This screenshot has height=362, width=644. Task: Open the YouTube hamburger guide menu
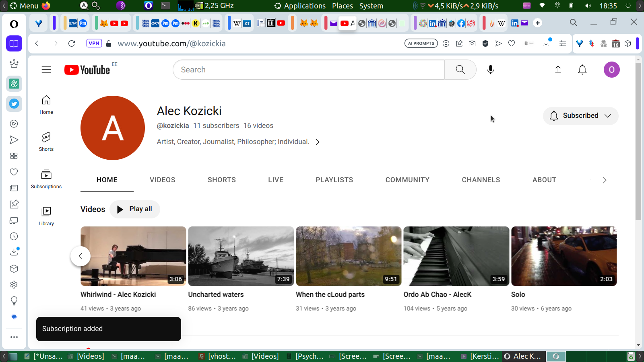point(46,70)
